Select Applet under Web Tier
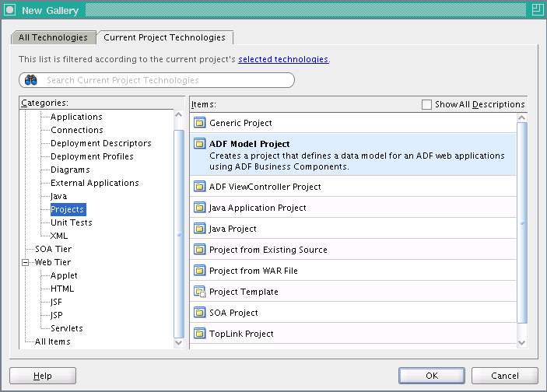 coord(64,275)
